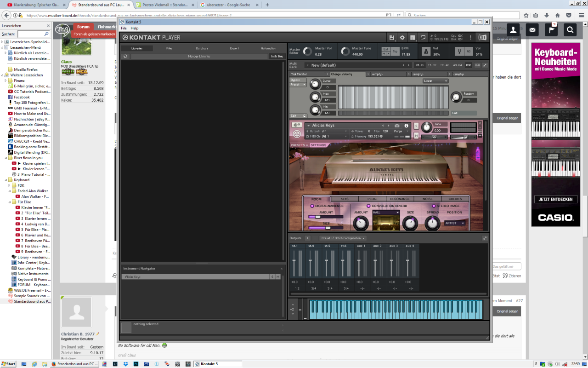The image size is (588, 368).
Task: Toggle the Stereo Image LED switch
Action: [x=434, y=206]
